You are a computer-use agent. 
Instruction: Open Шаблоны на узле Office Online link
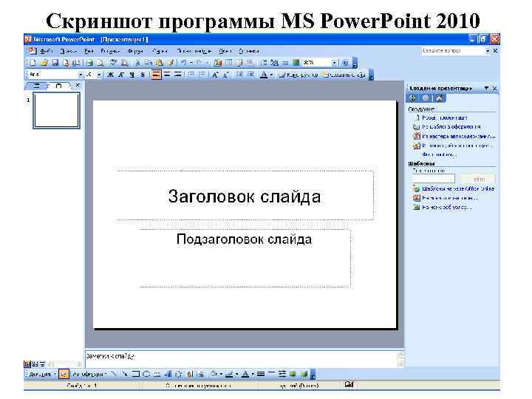point(458,188)
